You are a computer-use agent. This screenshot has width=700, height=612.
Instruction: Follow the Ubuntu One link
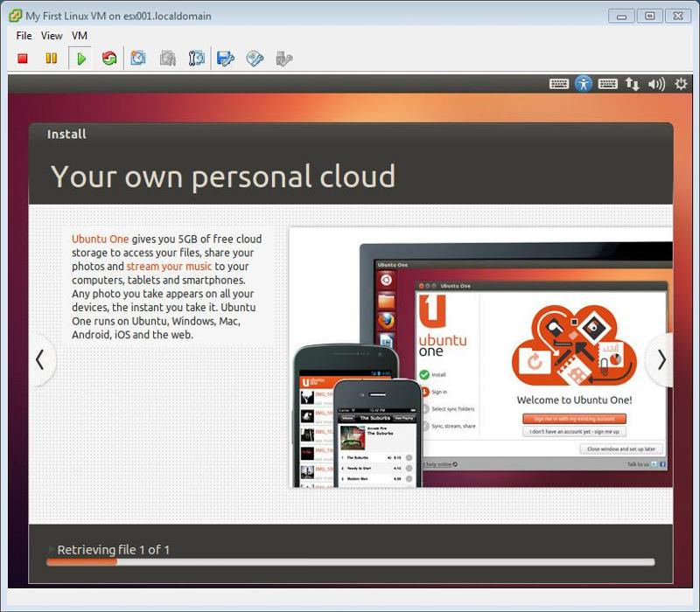(x=100, y=239)
